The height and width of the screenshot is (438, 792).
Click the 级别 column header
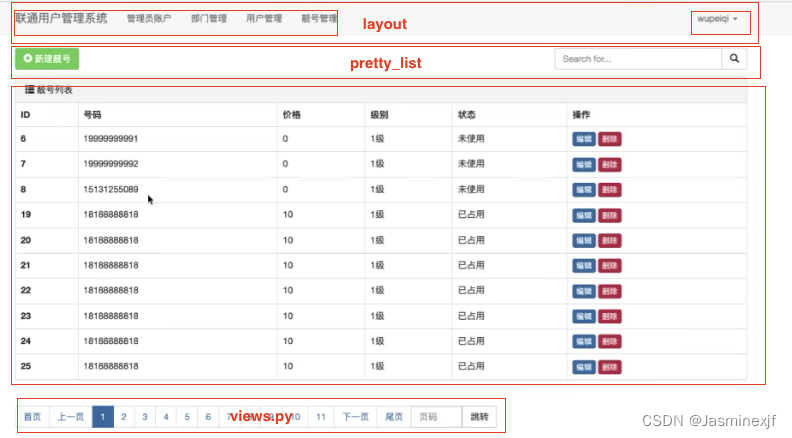[x=379, y=115]
